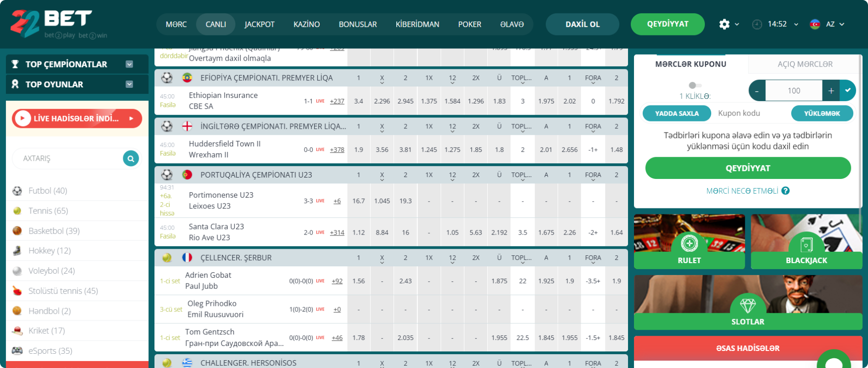Click the Yükləmək button
This screenshot has height=368, width=868.
(822, 113)
